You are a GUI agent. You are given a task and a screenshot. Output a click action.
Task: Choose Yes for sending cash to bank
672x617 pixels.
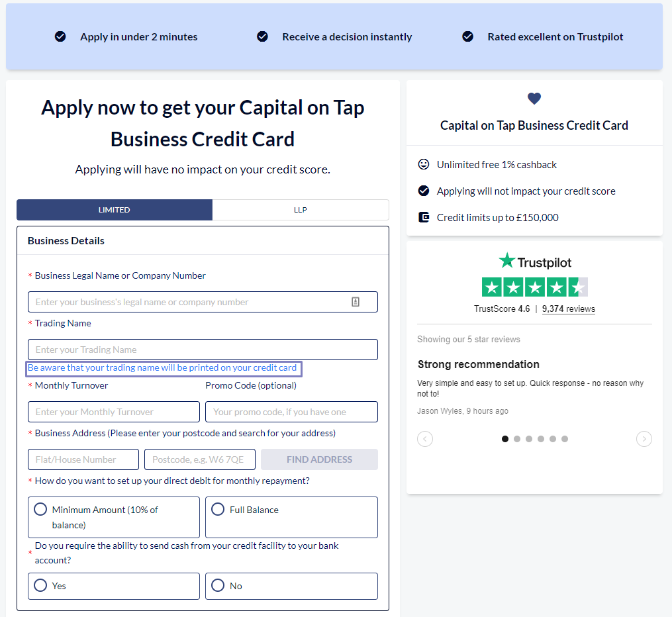(x=40, y=585)
